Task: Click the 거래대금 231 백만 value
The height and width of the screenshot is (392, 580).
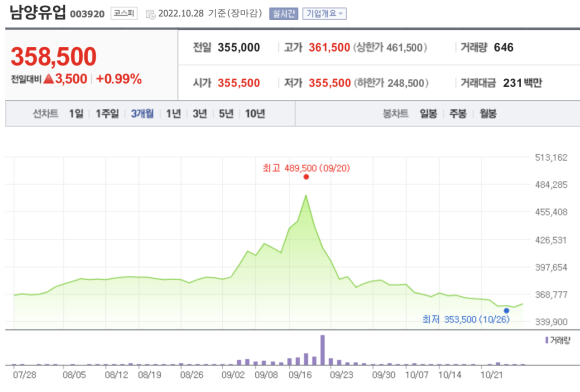Action: pos(522,83)
